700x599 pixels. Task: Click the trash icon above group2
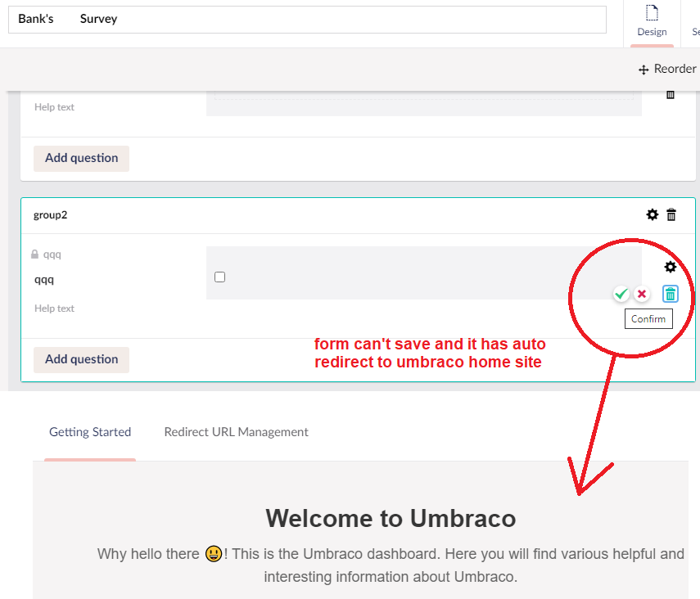point(670,95)
